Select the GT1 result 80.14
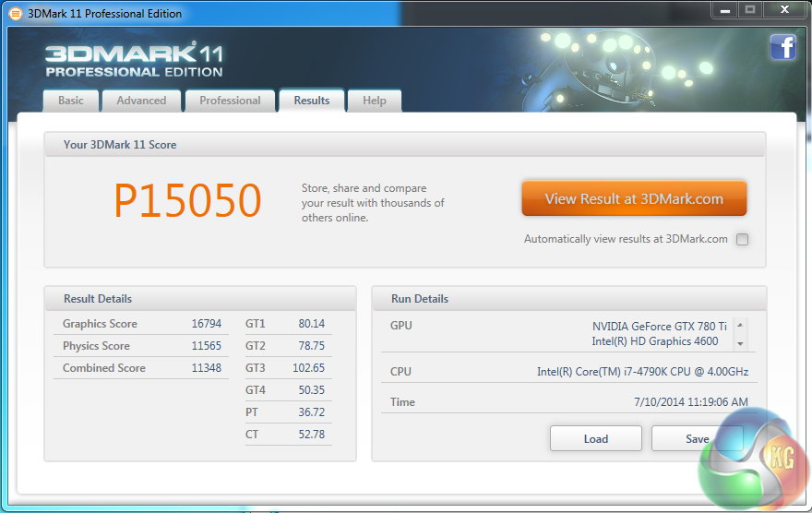Image resolution: width=812 pixels, height=513 pixels. [x=311, y=324]
